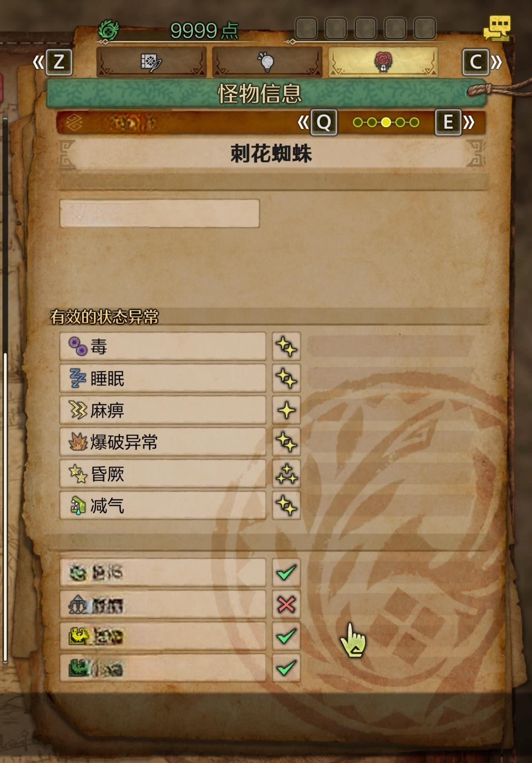
Task: Select the 爆破异常 blast status row
Action: click(163, 442)
